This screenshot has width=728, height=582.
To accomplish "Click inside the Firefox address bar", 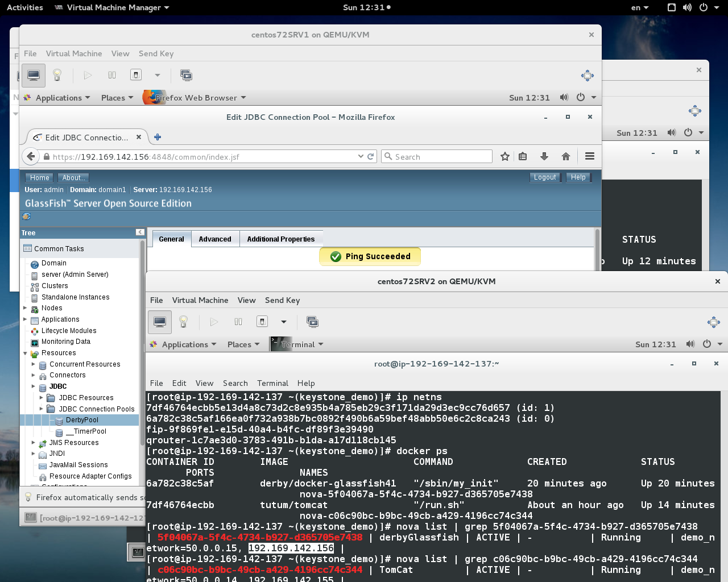I will 199,156.
